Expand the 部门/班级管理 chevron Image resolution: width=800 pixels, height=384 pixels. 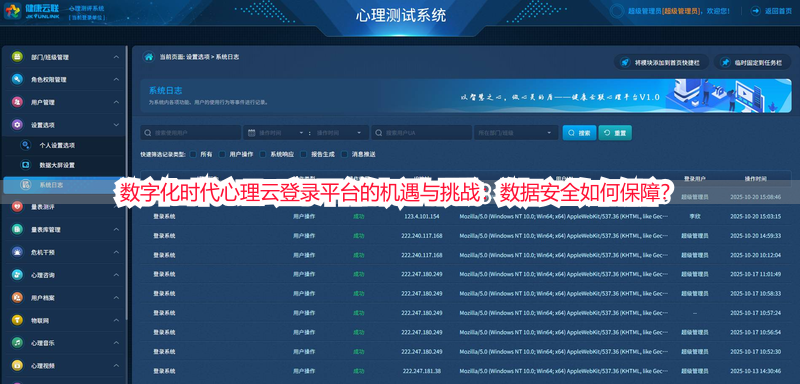116,57
